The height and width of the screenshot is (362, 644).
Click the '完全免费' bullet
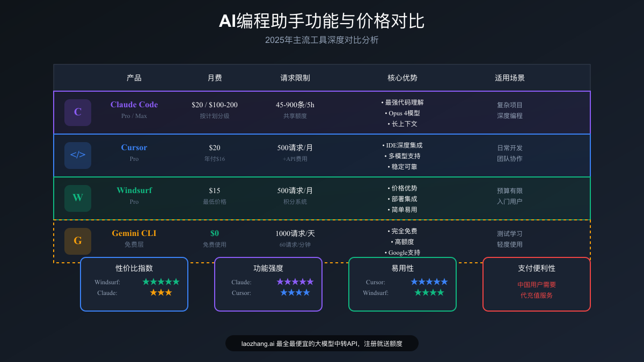click(x=402, y=231)
